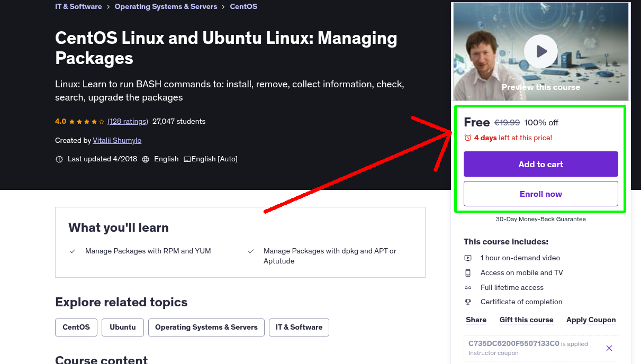Click the checkmark beside Manage Packages with RPM and YUM
Viewport: 641px width, 364px height.
coord(73,251)
